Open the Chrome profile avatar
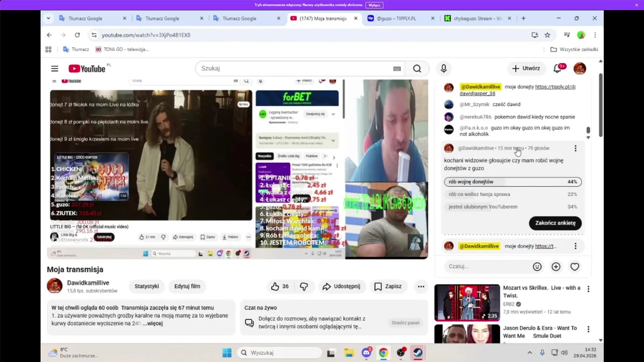The width and height of the screenshot is (644, 362). (581, 35)
